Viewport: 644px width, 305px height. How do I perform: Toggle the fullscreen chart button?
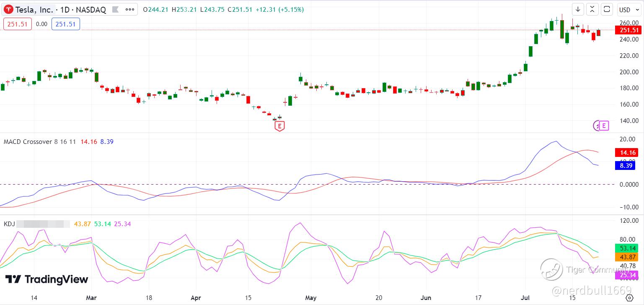point(606,9)
